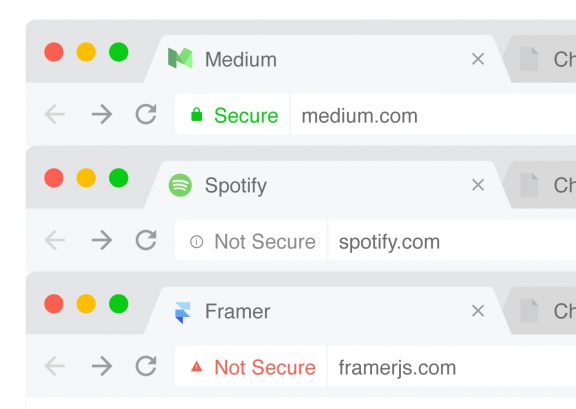576x409 pixels.
Task: Reload the framerjs.com page
Action: coord(146,366)
